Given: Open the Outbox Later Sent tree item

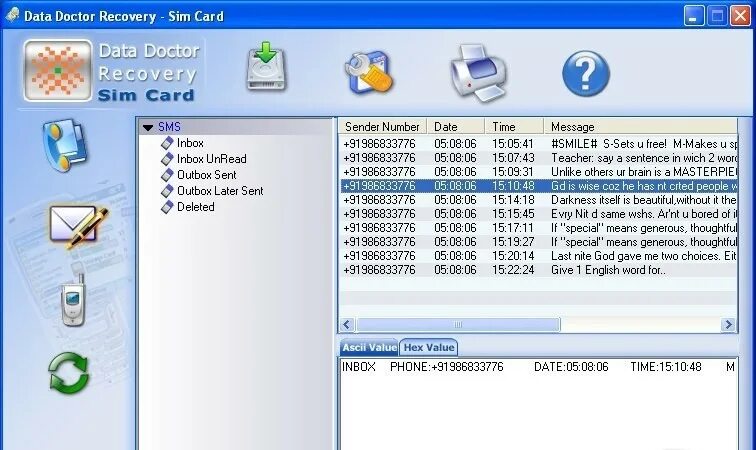Looking at the screenshot, I should coord(220,191).
